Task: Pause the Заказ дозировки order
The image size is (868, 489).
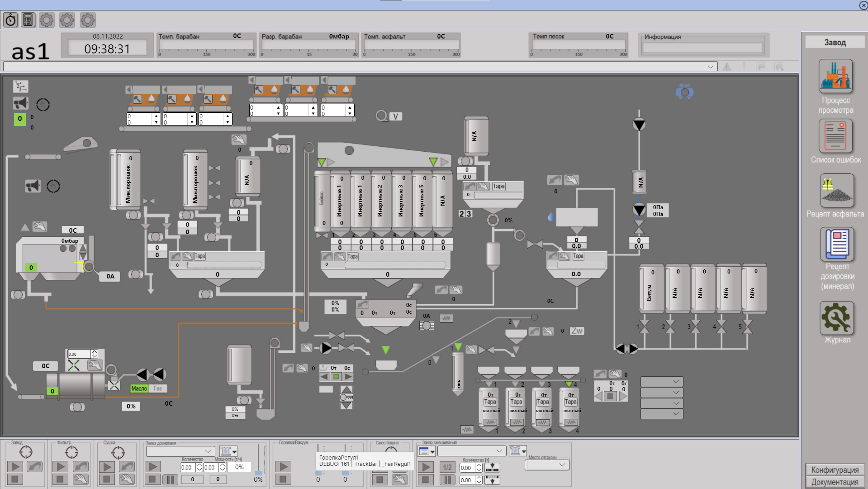Action: coord(170,479)
